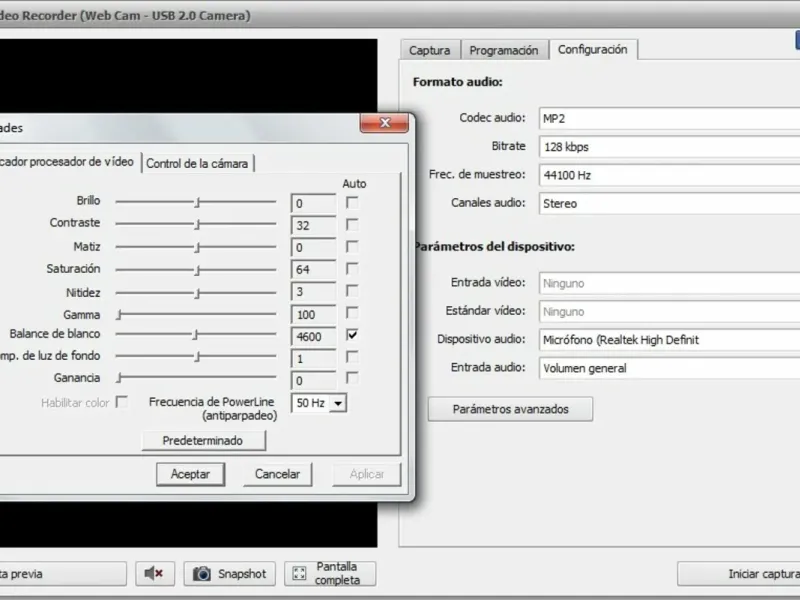Uncheck Auto for Balance de blanco

pos(352,335)
